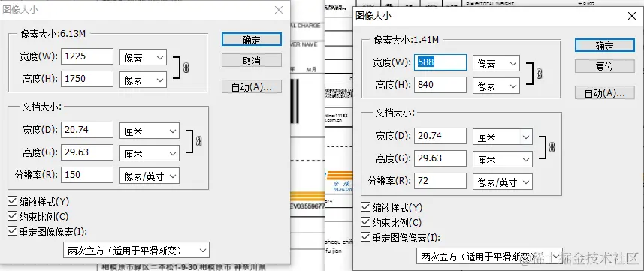
Task: Click 确定 button in right dialog
Action: pos(605,46)
